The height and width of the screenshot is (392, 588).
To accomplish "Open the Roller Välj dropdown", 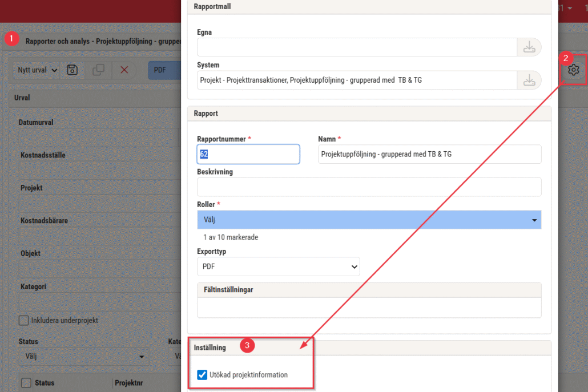I will (369, 220).
